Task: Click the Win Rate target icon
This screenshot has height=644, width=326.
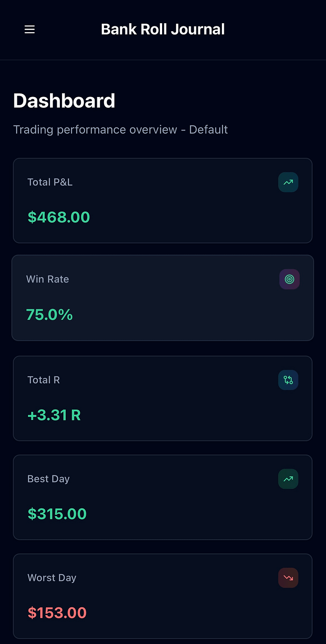Action: click(x=289, y=280)
